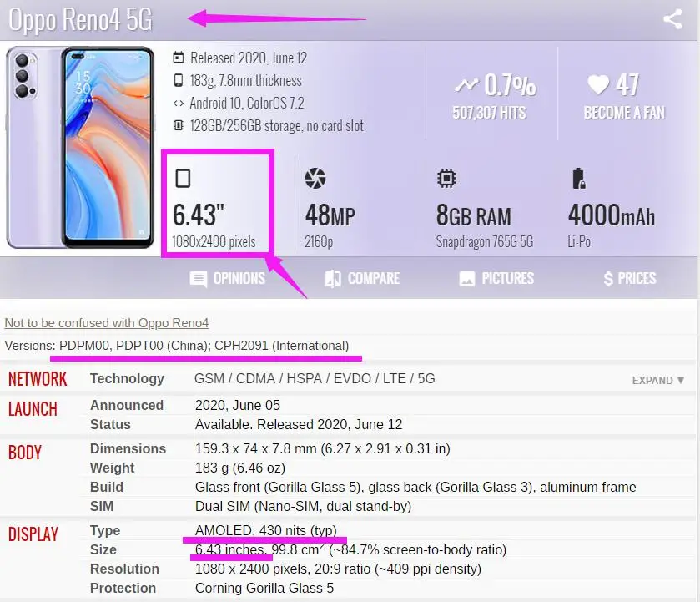Click the '183 g (6.46 oz)' weight value
700x602 pixels.
coord(240,468)
